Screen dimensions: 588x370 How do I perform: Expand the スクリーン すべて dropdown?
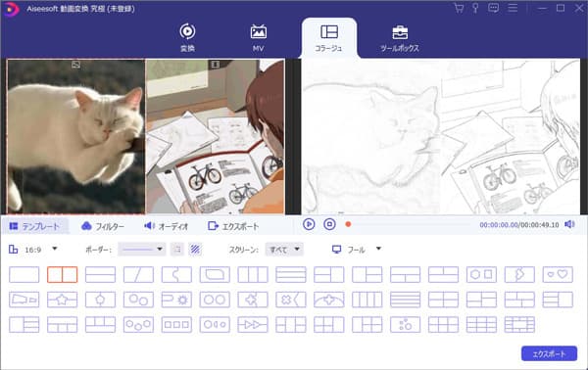coord(284,249)
